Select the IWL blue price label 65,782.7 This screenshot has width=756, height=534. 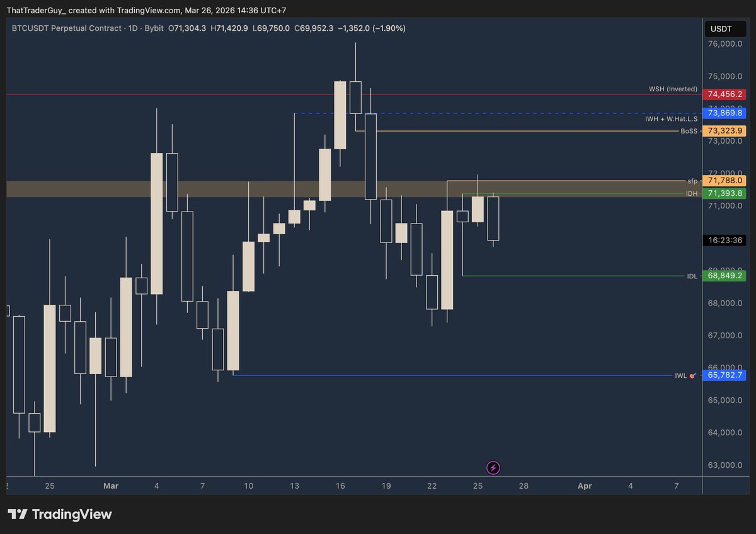(x=724, y=375)
